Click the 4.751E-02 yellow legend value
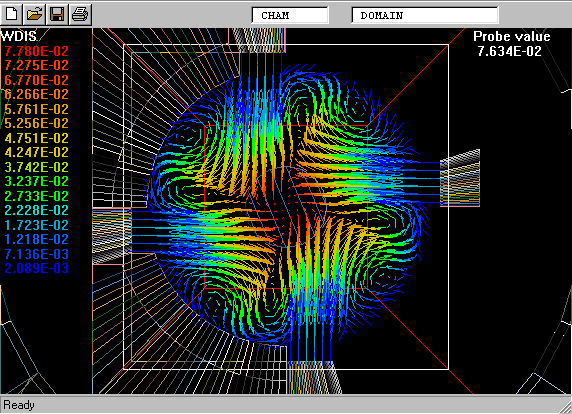Viewport: 572px width, 414px height. coord(36,138)
